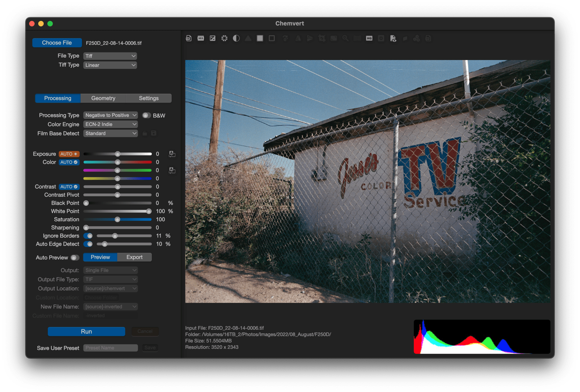This screenshot has height=392, width=580.
Task: Click the dashed-border filled square toolbar icon
Action: (x=260, y=39)
